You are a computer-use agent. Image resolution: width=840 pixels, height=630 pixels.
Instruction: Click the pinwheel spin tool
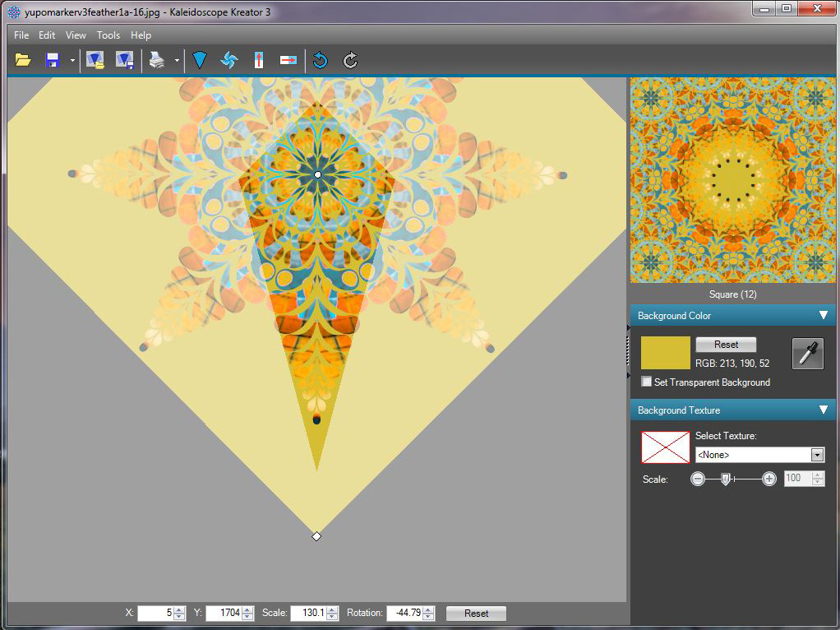[228, 59]
